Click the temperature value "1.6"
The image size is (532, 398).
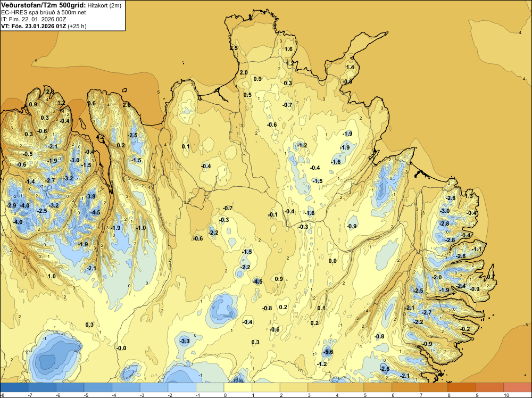pyautogui.click(x=288, y=49)
